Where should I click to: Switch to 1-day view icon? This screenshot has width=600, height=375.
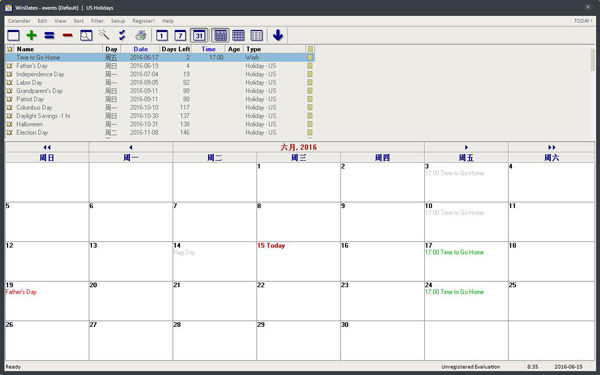point(162,36)
